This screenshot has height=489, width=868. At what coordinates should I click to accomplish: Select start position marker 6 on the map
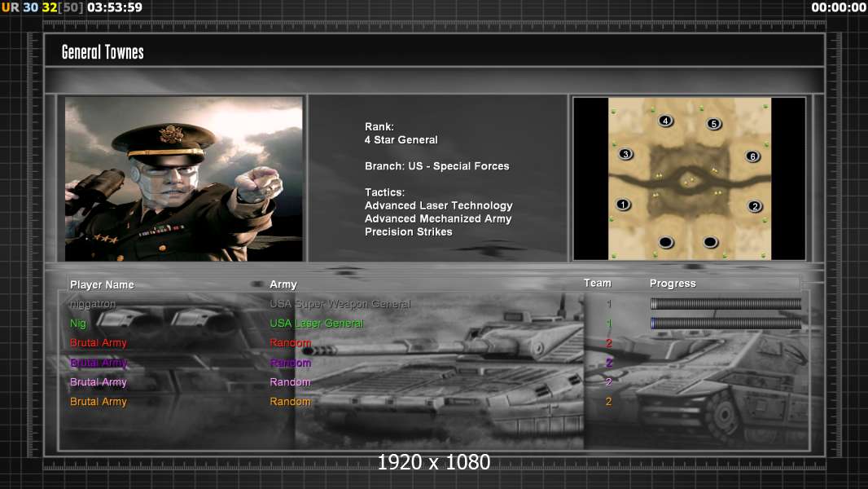point(752,156)
